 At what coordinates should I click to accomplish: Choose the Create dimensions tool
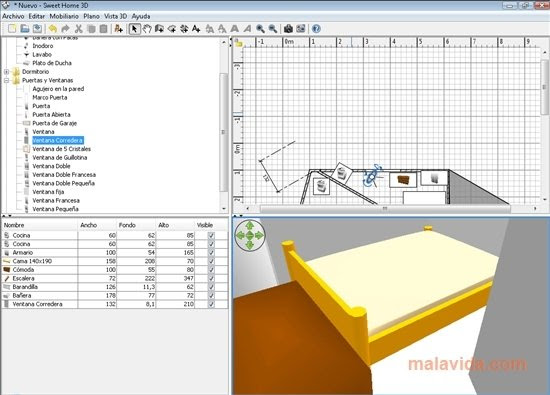coord(184,29)
